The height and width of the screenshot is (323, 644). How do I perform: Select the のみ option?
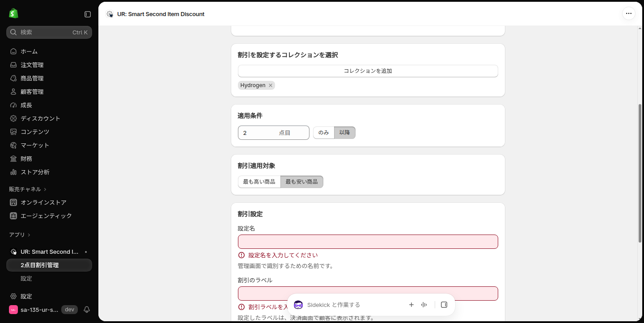[324, 133]
